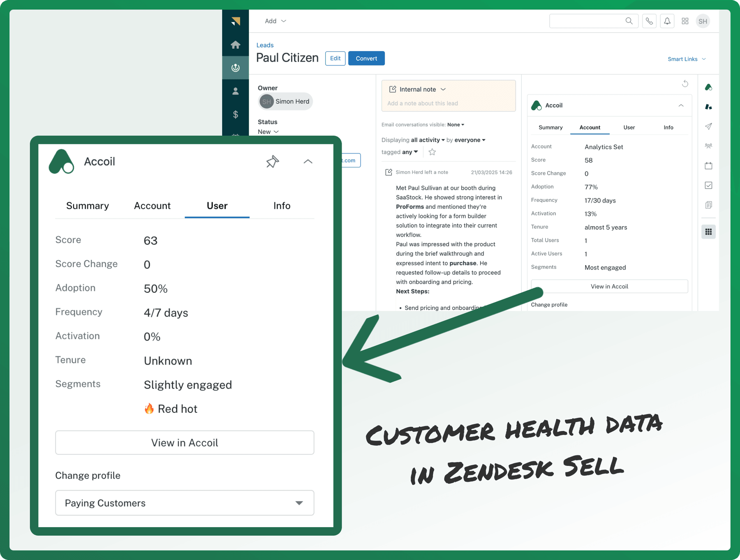Switch to Summary tab in small sidebar panel
The height and width of the screenshot is (560, 740).
[x=550, y=127]
